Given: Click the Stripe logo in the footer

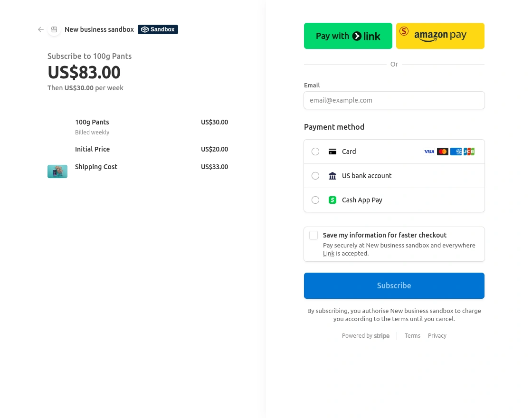Looking at the screenshot, I should [382, 336].
